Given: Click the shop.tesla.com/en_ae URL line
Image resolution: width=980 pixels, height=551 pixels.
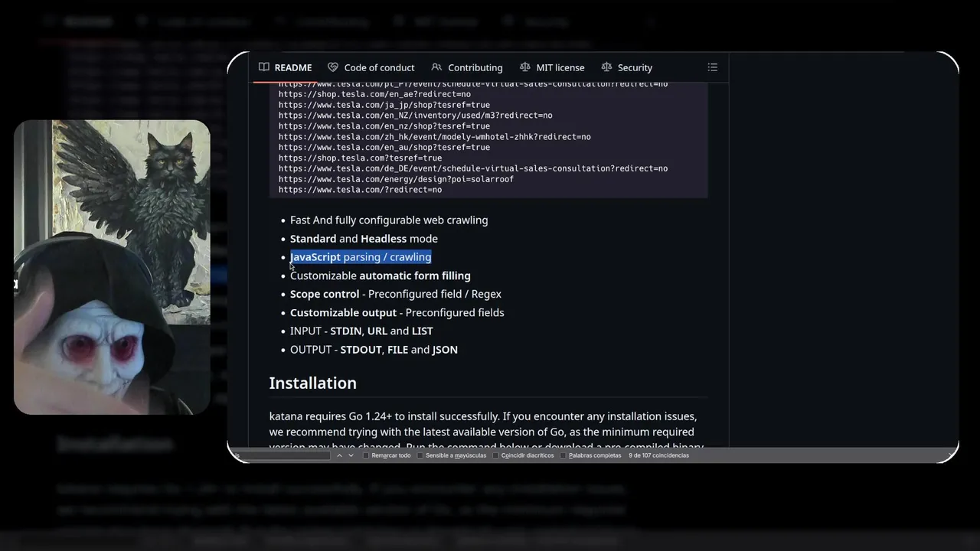Looking at the screenshot, I should click(x=374, y=94).
